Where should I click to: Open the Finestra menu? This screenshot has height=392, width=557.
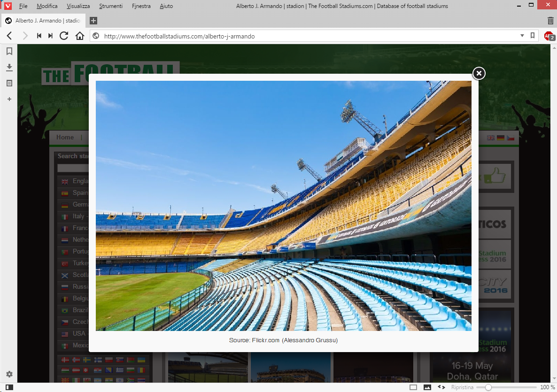click(141, 6)
